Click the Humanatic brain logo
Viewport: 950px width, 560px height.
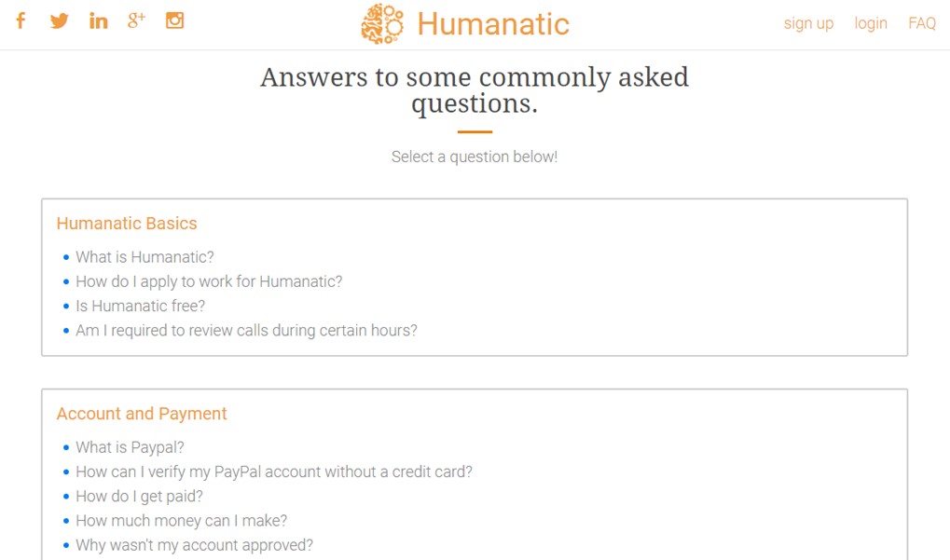point(382,23)
